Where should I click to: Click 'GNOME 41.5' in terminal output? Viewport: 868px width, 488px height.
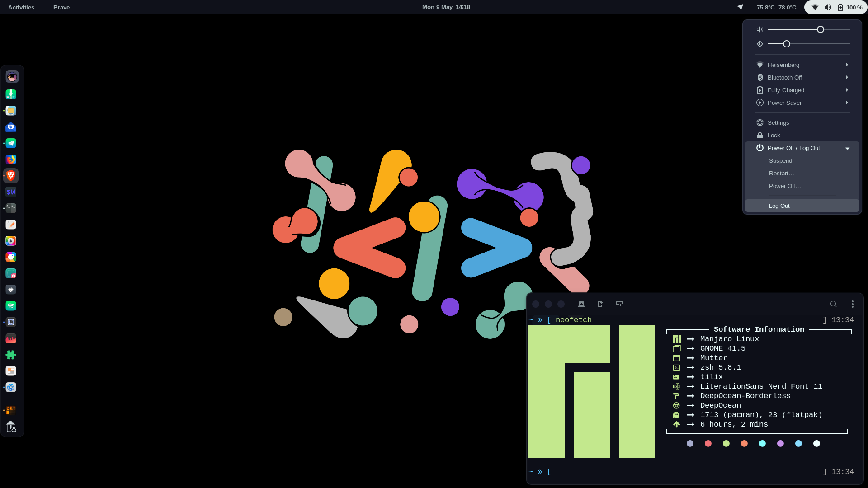point(723,348)
